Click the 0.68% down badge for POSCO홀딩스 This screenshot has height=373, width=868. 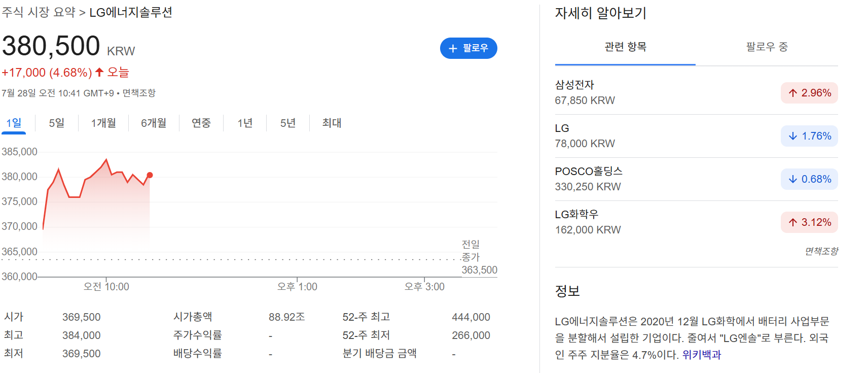coord(809,179)
